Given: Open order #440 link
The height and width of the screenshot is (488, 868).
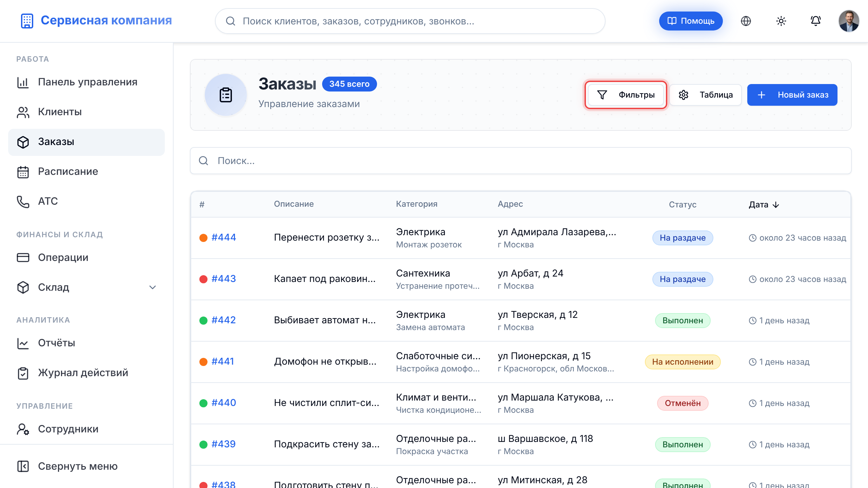Looking at the screenshot, I should pyautogui.click(x=224, y=403).
